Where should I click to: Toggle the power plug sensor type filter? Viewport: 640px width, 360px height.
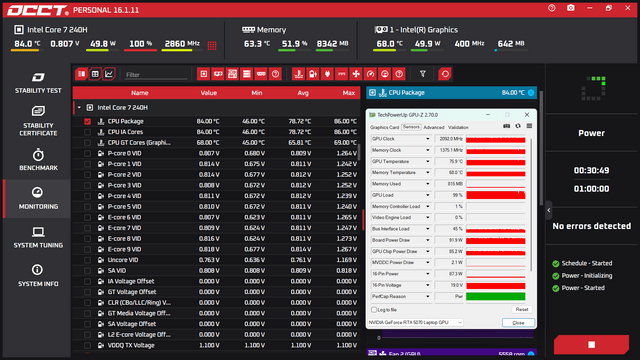(327, 74)
